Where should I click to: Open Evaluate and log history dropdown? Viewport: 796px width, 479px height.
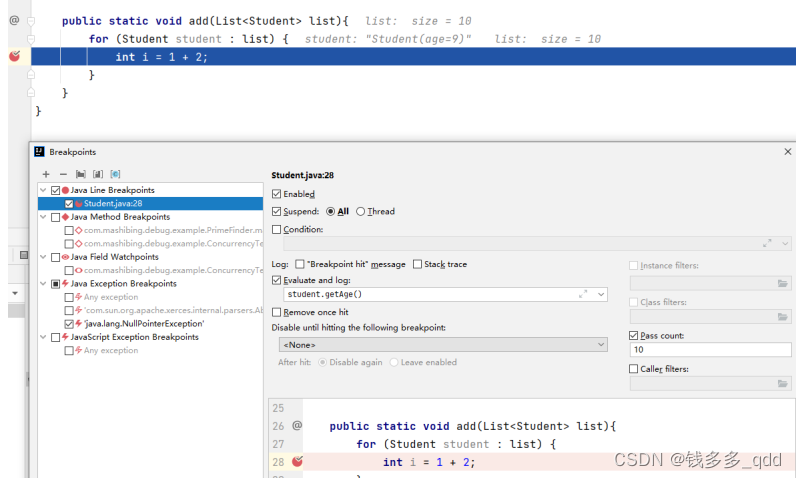point(601,294)
